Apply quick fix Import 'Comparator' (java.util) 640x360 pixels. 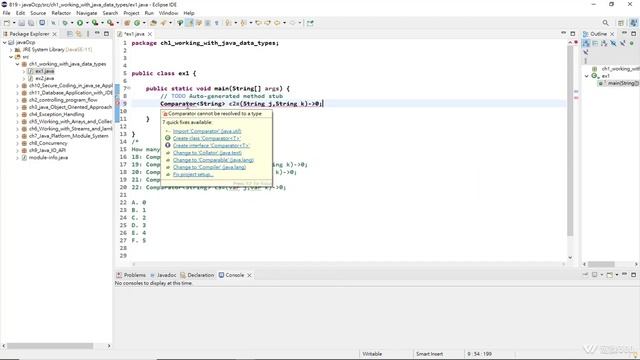(207, 131)
